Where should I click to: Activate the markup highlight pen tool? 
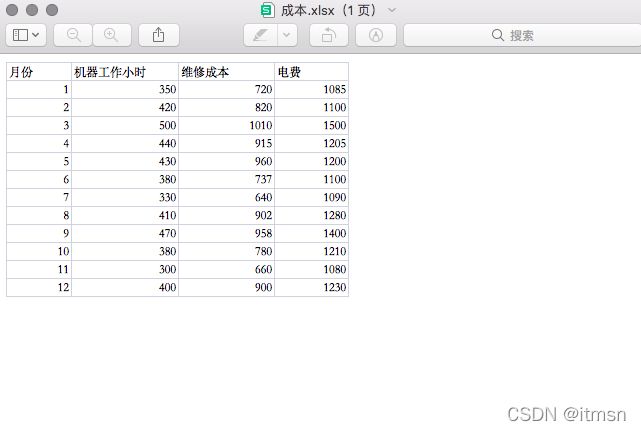(x=260, y=35)
